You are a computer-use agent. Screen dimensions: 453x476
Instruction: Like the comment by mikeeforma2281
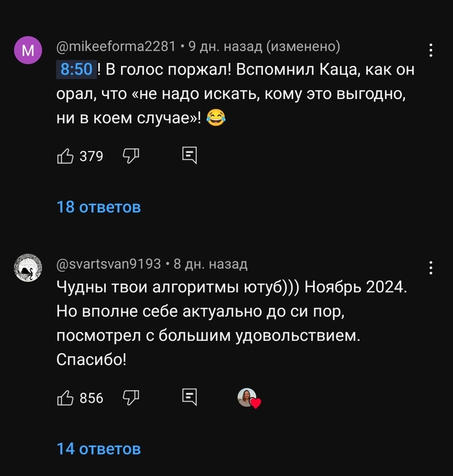click(65, 155)
